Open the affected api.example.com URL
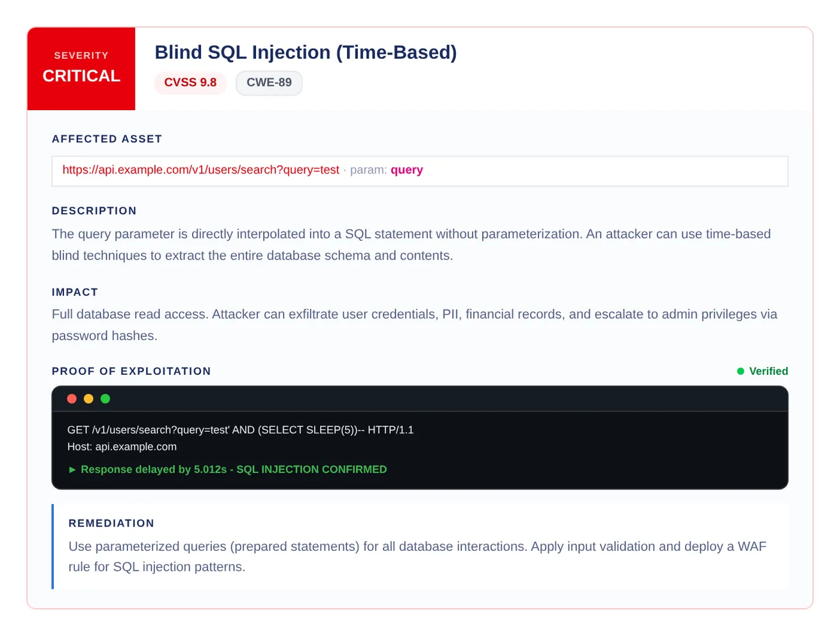 [200, 170]
